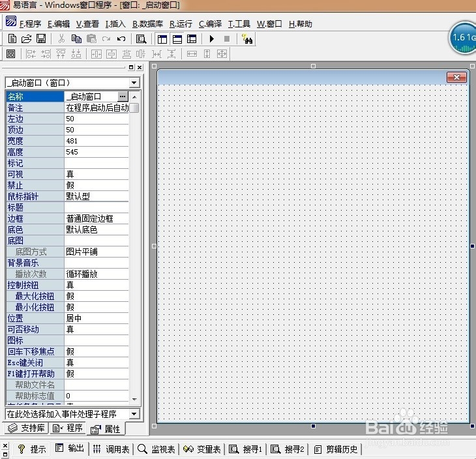The height and width of the screenshot is (459, 476).
Task: Open the 搜寻1 bottom panel tab
Action: pyautogui.click(x=245, y=449)
